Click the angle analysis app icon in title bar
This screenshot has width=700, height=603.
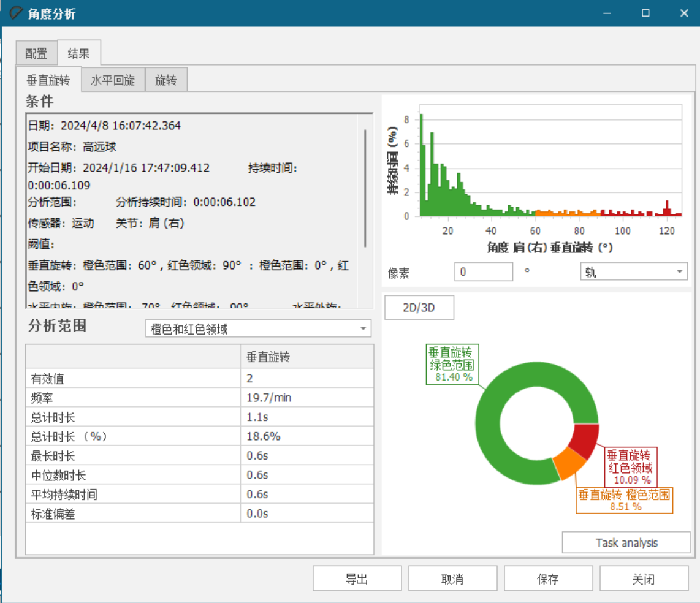16,13
